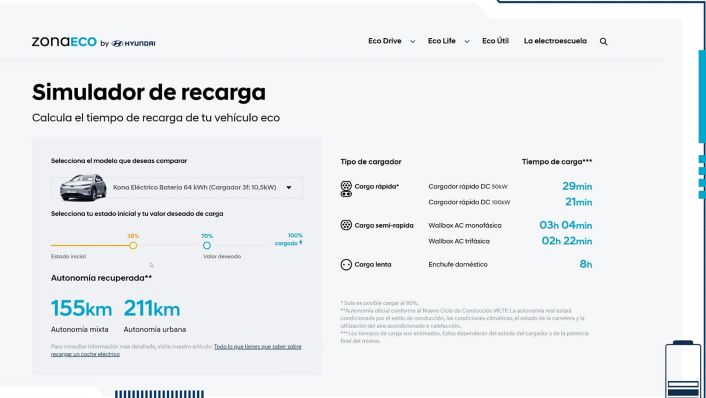Click the Carga rápida* label
The width and height of the screenshot is (706, 398).
coord(377,186)
